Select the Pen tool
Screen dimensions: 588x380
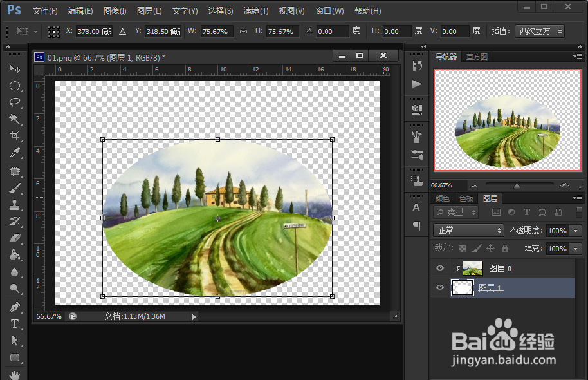pos(15,307)
